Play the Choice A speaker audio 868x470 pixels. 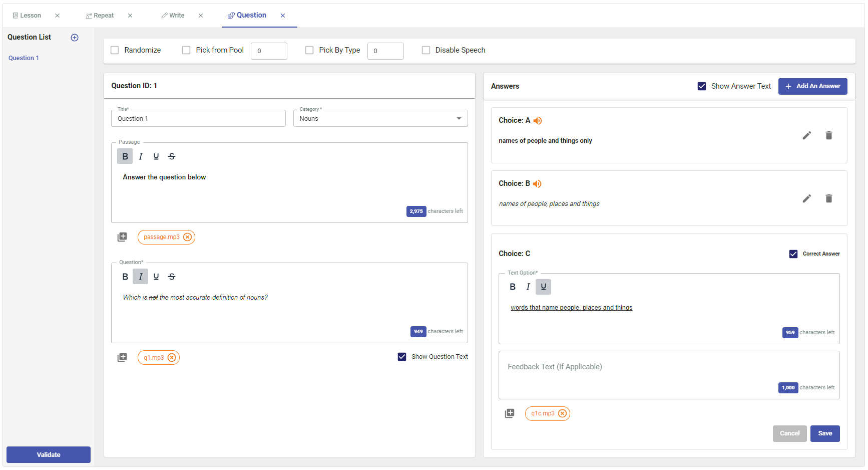coord(538,121)
